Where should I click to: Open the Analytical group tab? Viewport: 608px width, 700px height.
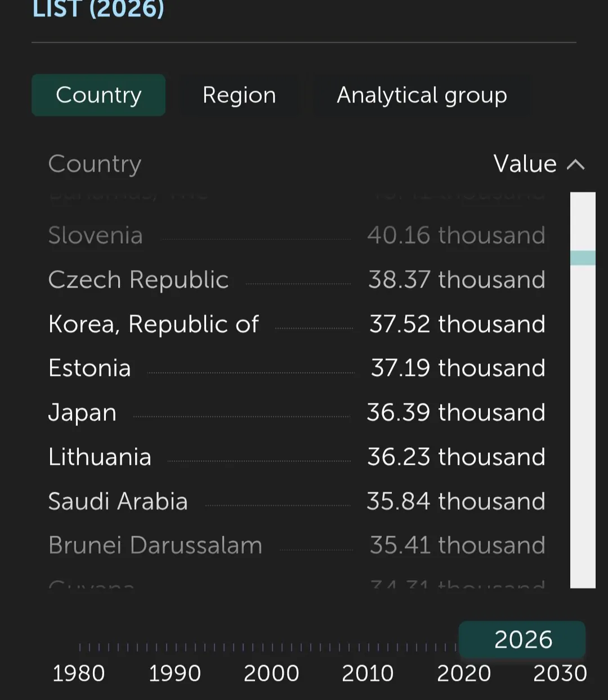point(422,95)
